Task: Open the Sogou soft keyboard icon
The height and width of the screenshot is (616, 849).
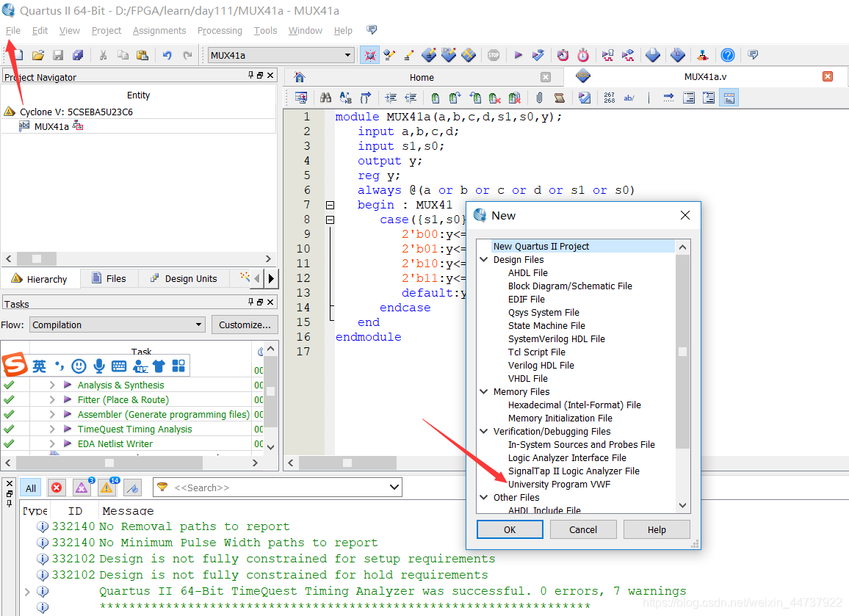Action: [118, 366]
